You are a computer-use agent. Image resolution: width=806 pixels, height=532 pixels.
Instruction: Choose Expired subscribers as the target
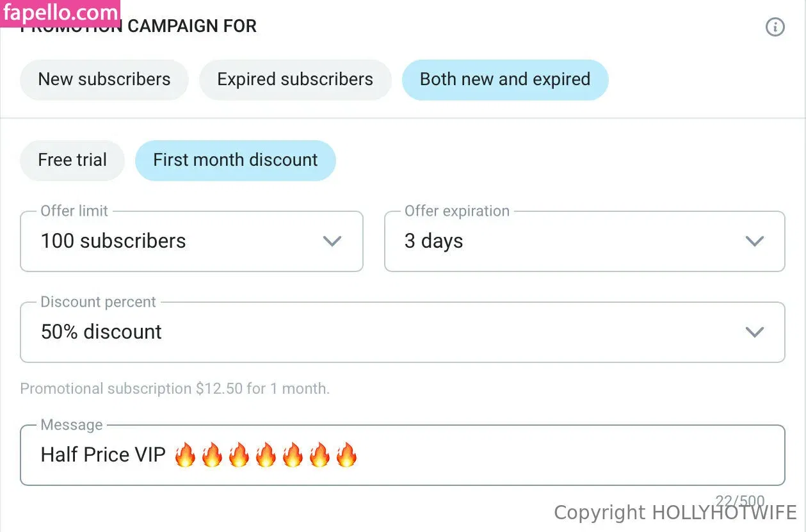coord(295,79)
